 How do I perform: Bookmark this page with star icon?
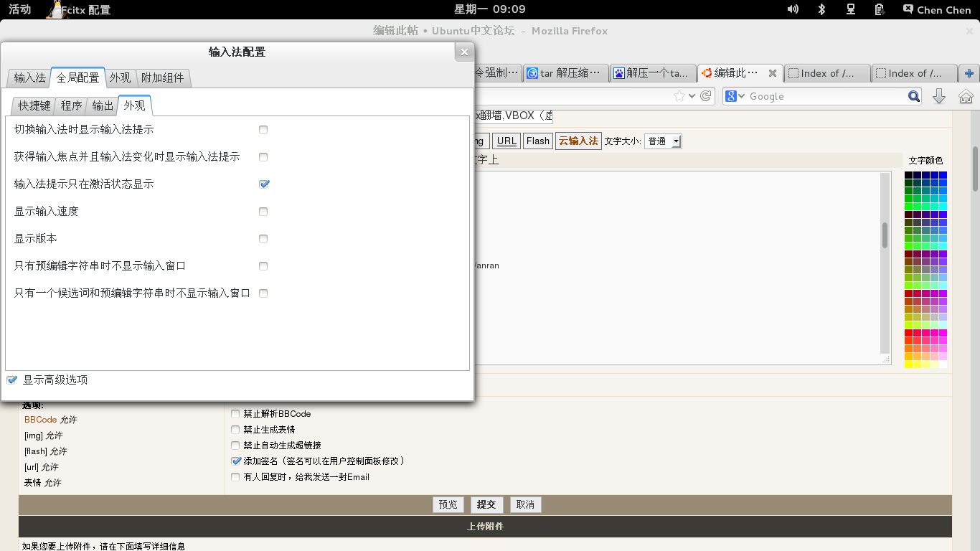pos(679,96)
